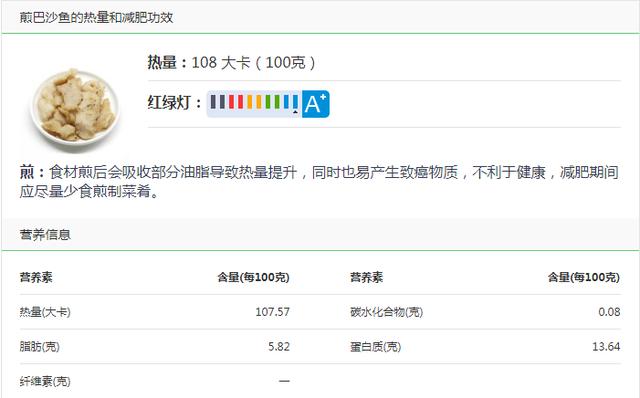Click the 碳水化合物(克) nutrient label

(386, 312)
